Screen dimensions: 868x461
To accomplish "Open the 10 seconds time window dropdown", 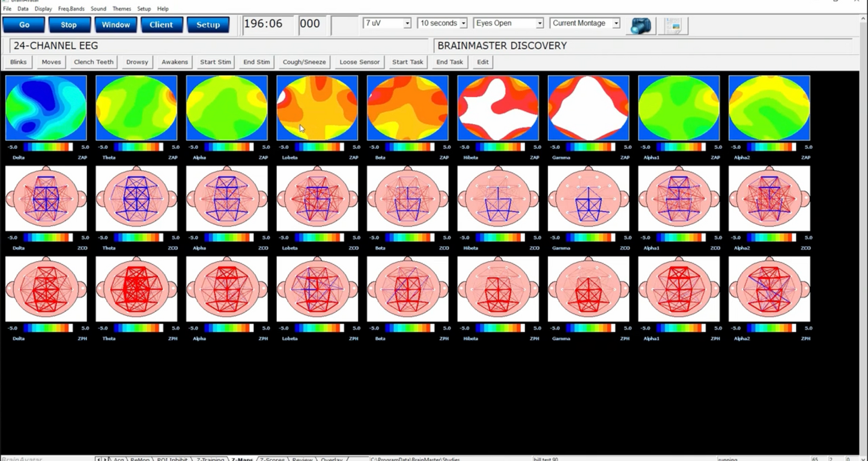I will coord(443,23).
